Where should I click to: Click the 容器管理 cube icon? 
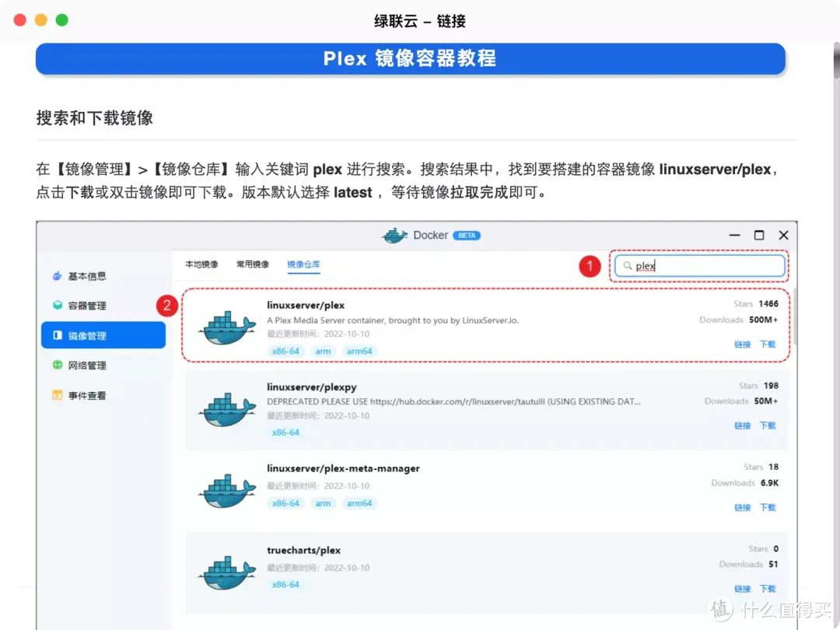coord(58,306)
